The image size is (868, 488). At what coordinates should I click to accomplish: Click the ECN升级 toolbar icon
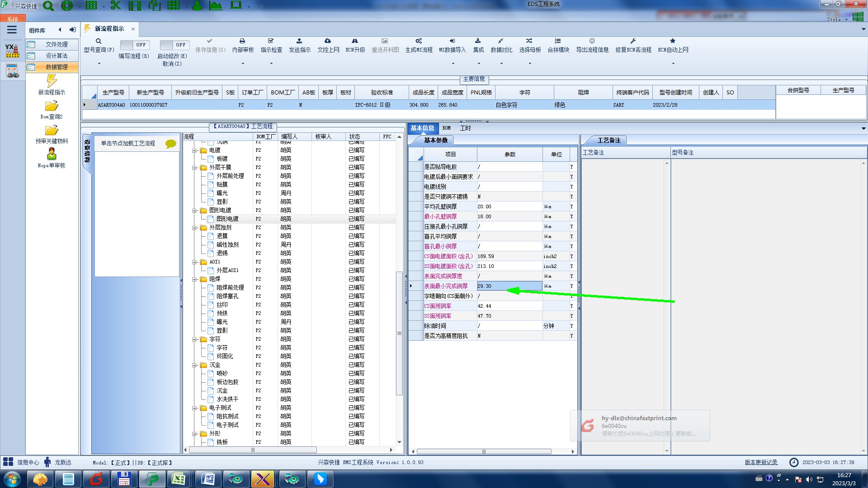coord(355,41)
